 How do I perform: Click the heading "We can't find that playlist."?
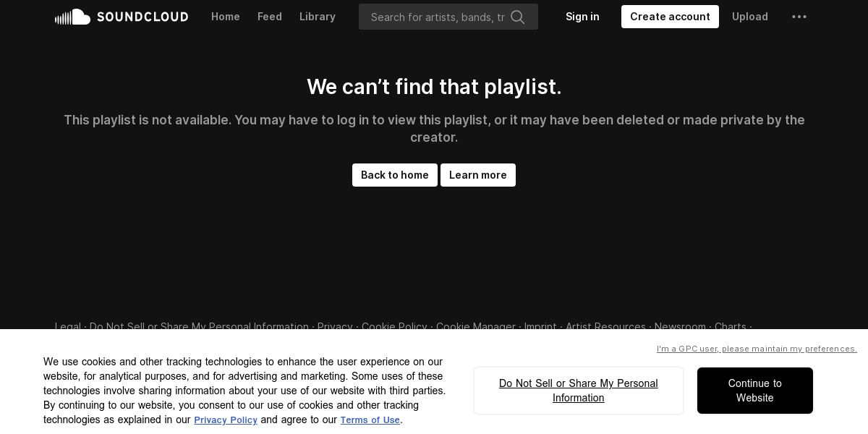click(x=434, y=87)
